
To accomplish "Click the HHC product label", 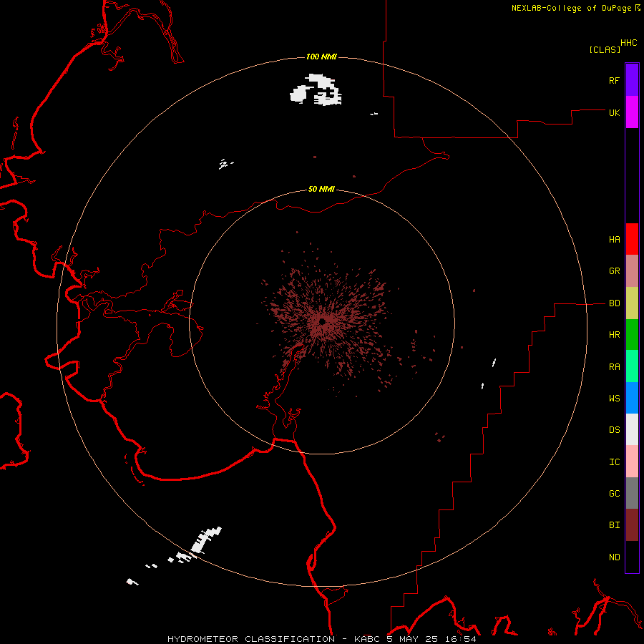I will click(629, 43).
